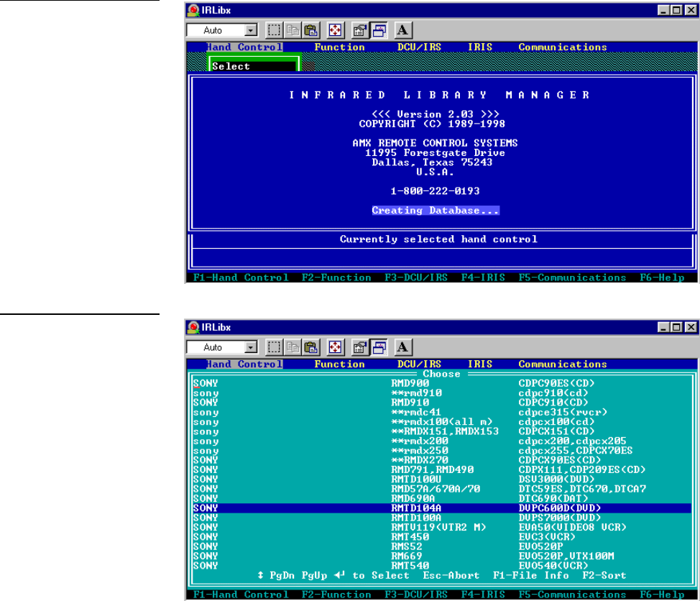Screen dimensions: 700x601
Task: Open Auto font size dropdown in top window
Action: click(x=252, y=30)
